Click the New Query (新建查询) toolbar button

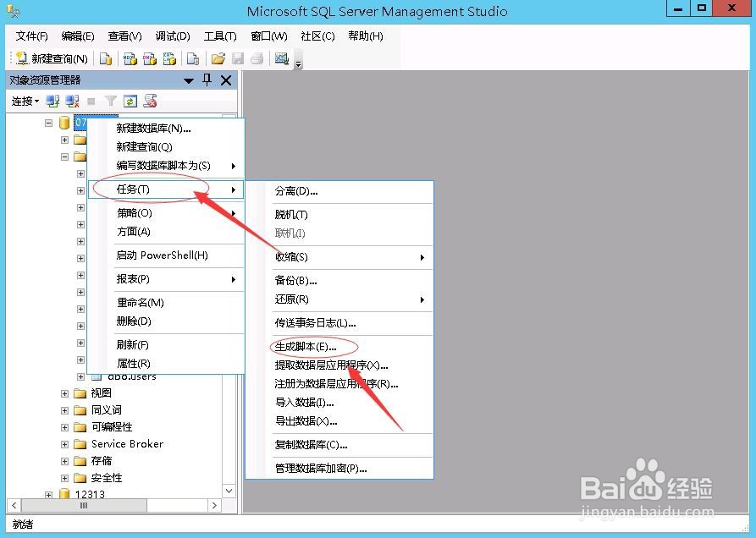(x=52, y=58)
